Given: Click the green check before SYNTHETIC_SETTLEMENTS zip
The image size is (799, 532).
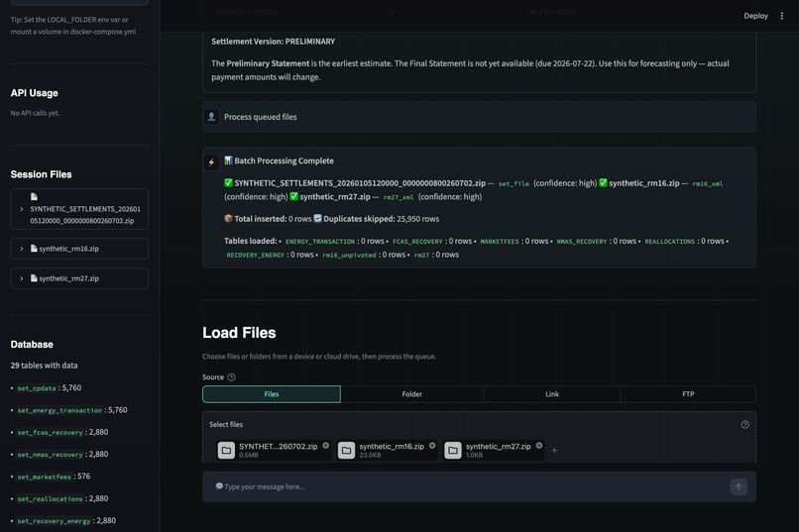Looking at the screenshot, I should click(x=228, y=182).
